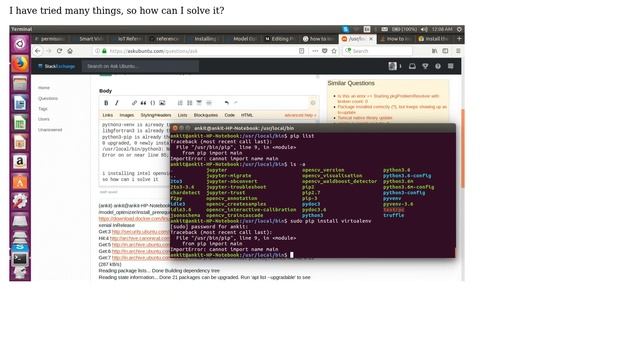Toggle the Firefox sidebar button

pos(445,51)
